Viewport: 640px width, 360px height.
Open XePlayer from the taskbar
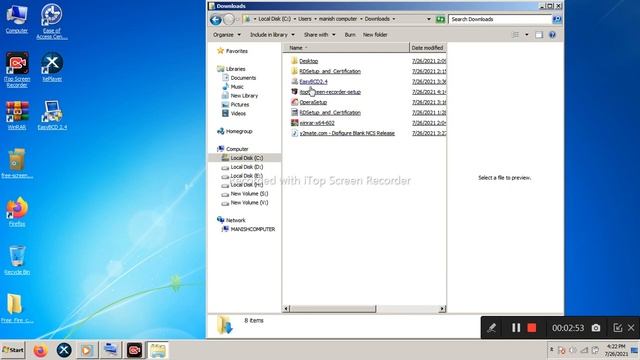click(x=64, y=350)
